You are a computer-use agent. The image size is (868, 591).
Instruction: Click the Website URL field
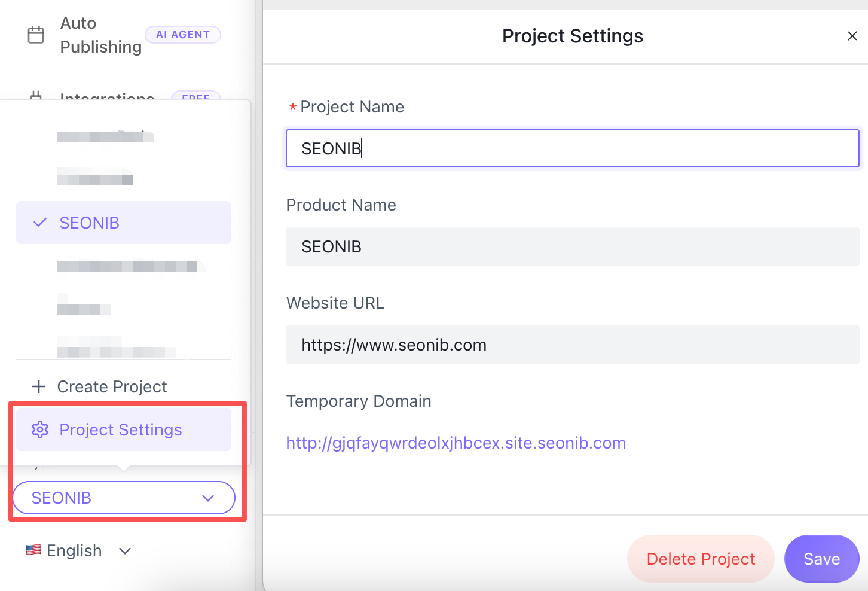click(x=572, y=345)
